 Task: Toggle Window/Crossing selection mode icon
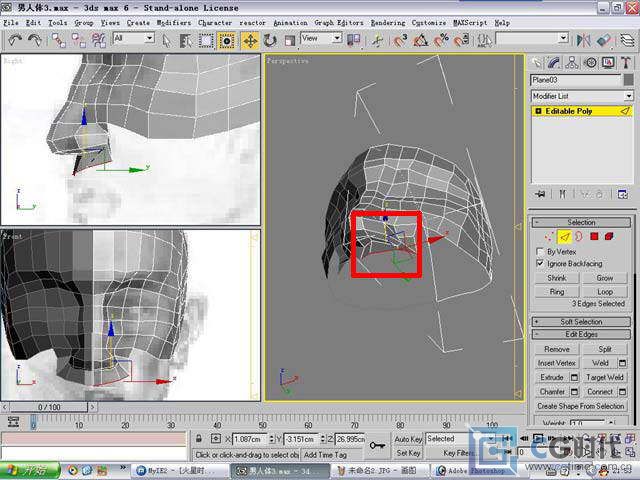click(x=227, y=41)
